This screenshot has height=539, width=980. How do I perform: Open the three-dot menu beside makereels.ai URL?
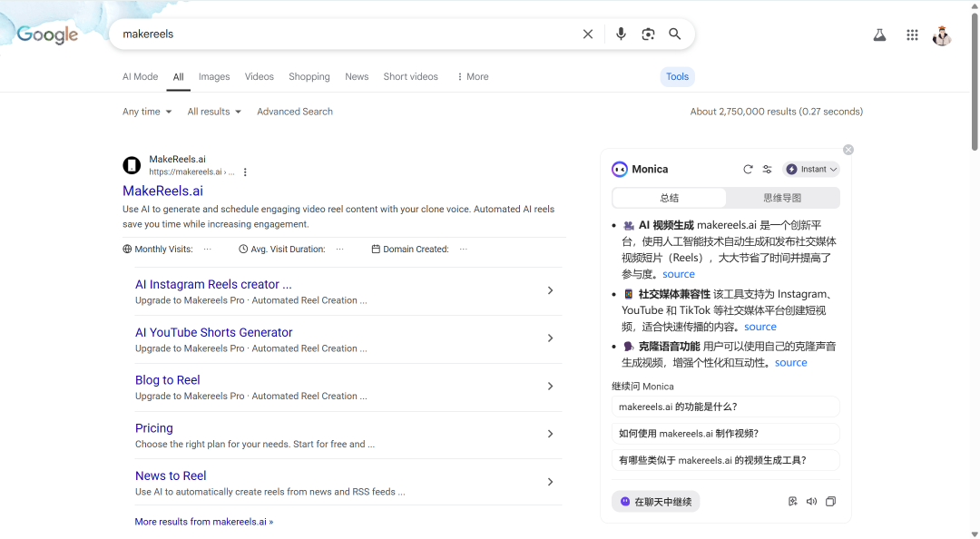(x=245, y=172)
